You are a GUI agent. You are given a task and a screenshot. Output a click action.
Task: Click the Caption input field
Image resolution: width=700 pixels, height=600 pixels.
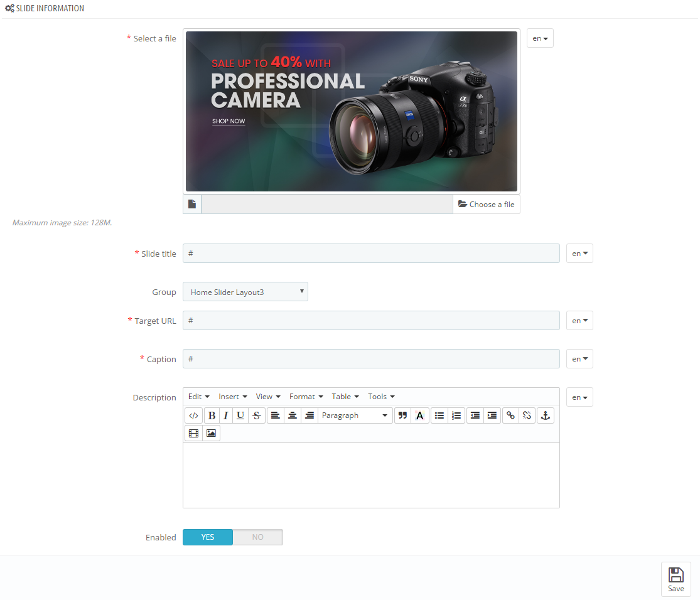pyautogui.click(x=371, y=359)
